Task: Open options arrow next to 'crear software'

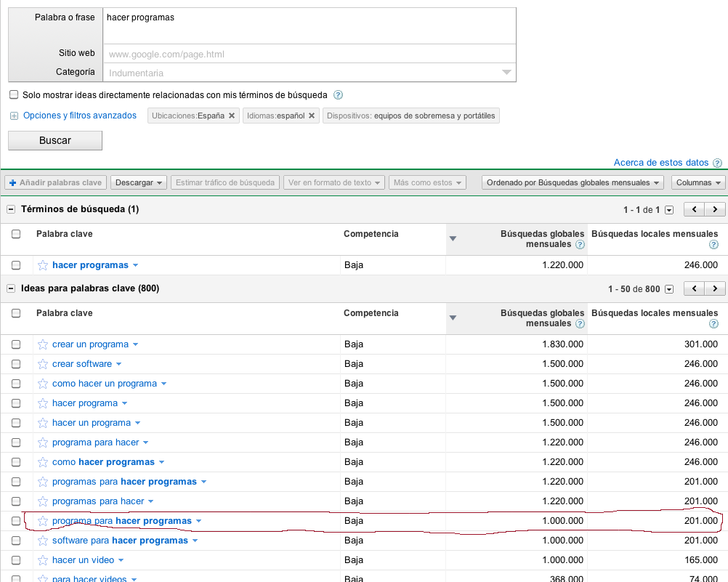Action: pyautogui.click(x=119, y=364)
